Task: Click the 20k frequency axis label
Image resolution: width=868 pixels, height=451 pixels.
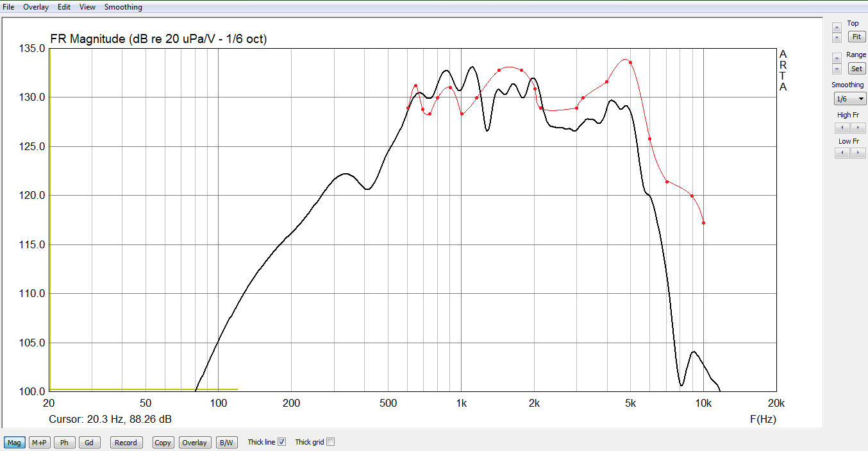Action: (x=776, y=403)
